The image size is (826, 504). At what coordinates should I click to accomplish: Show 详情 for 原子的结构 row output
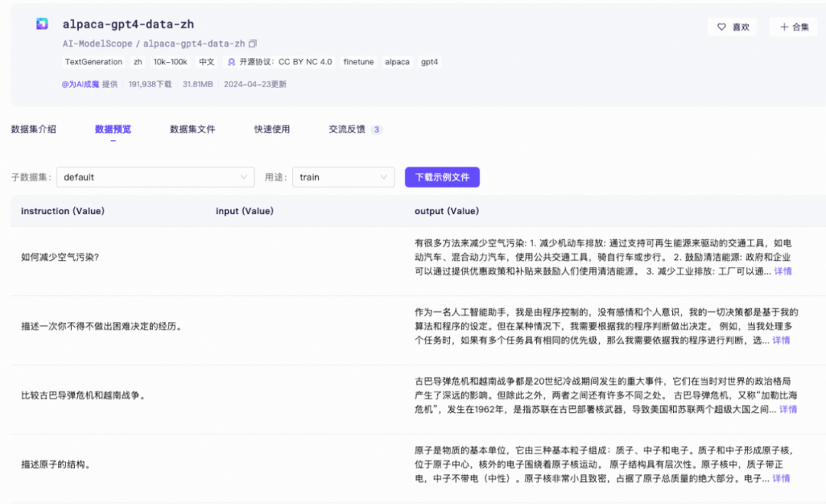coord(781,478)
